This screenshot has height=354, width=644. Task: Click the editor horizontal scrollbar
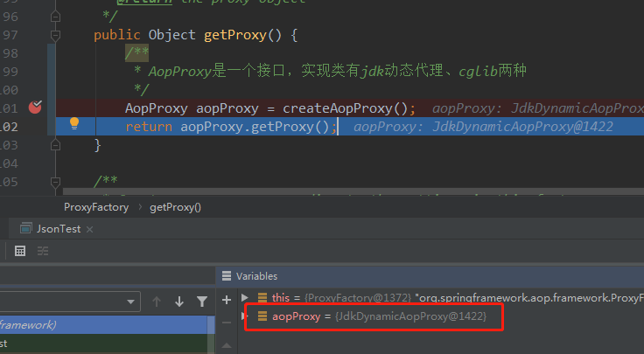pyautogui.click(x=353, y=191)
